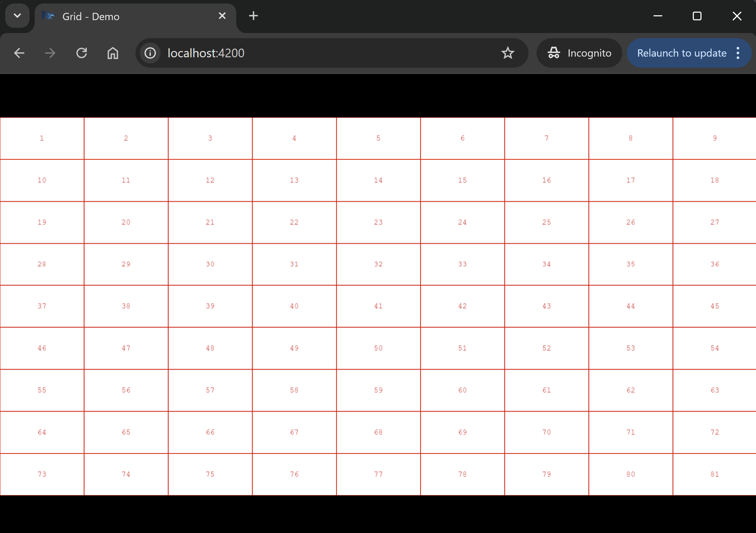Click grid cell 19
This screenshot has width=756, height=533.
point(42,223)
